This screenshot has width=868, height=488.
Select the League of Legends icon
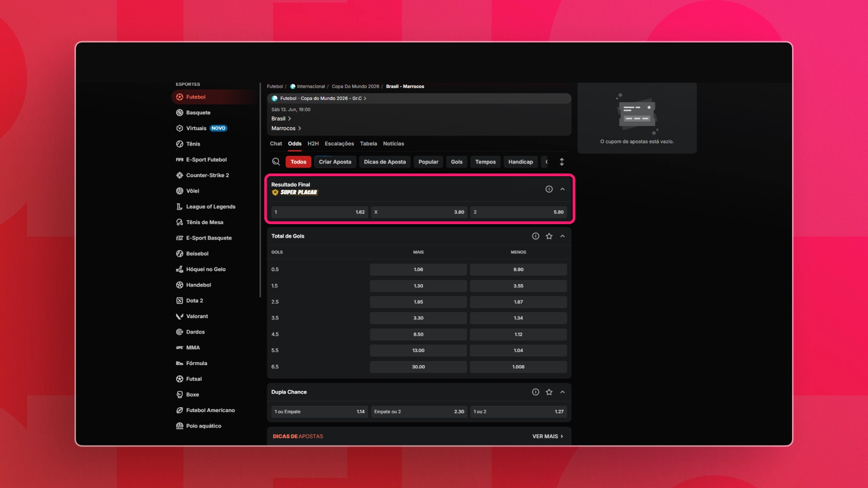[x=179, y=207]
